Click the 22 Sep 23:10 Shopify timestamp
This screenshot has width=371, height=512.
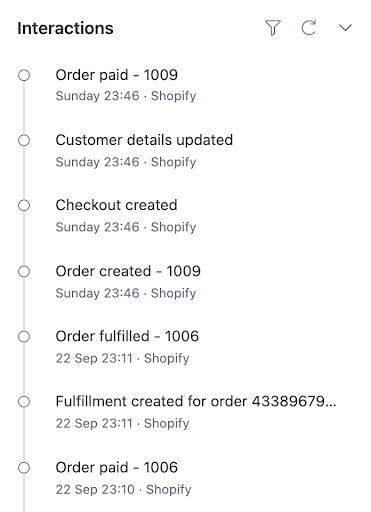123,490
